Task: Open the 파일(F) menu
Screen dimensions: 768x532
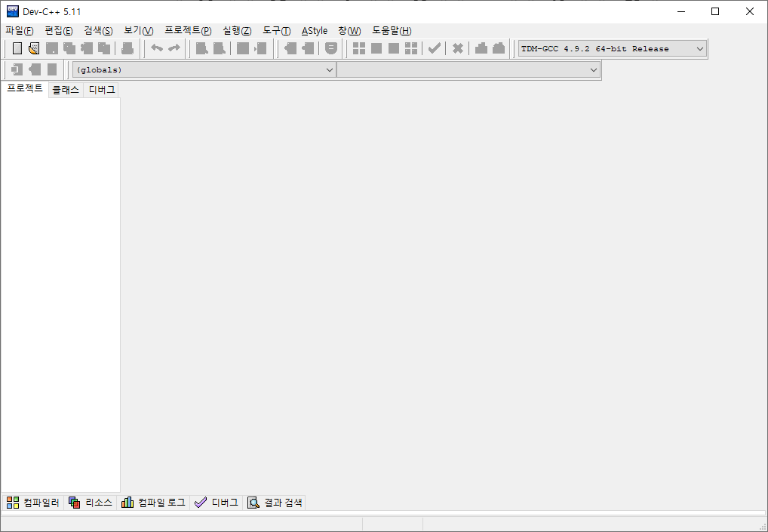Action: coord(20,31)
